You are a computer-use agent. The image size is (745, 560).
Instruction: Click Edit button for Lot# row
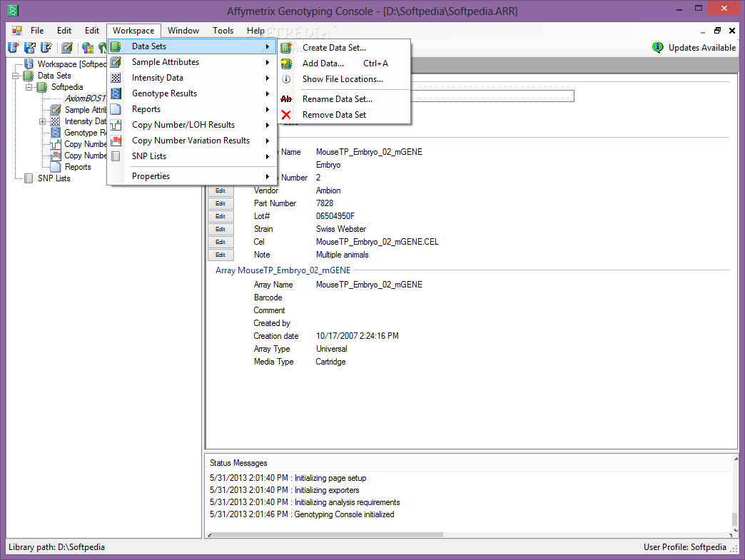coord(221,216)
